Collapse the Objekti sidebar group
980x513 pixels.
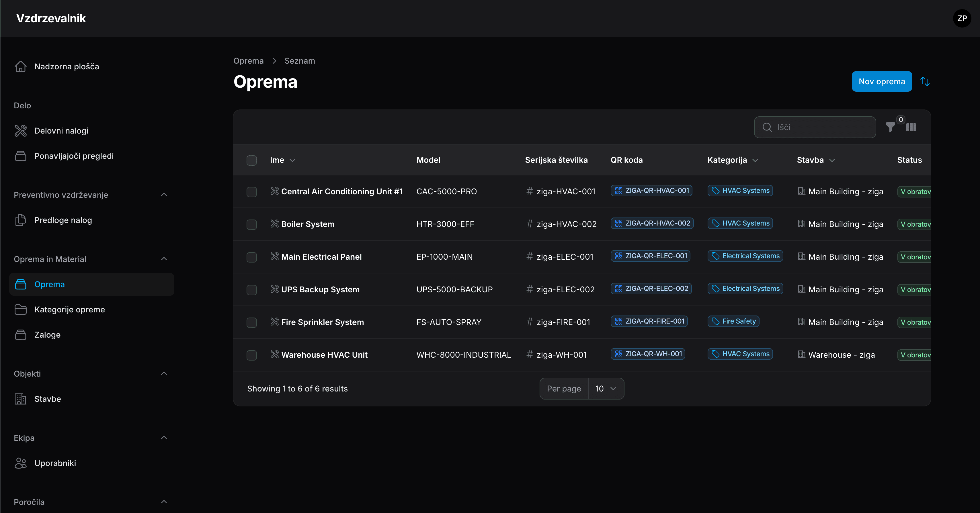(164, 373)
